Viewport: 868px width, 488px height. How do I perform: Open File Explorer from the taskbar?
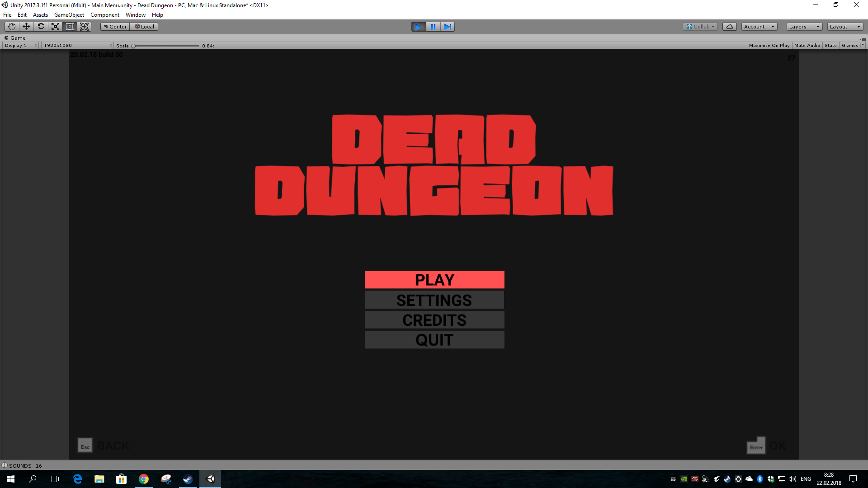tap(99, 479)
